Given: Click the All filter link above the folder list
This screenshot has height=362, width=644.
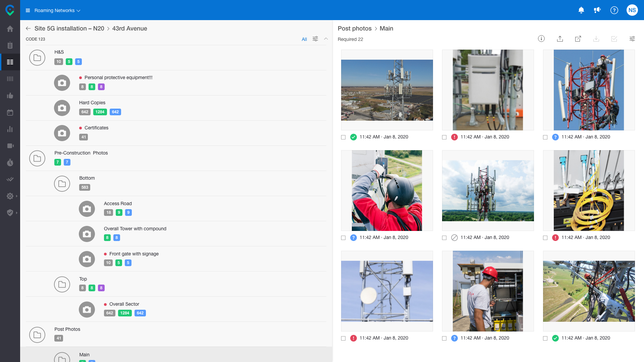Looking at the screenshot, I should click(x=304, y=39).
